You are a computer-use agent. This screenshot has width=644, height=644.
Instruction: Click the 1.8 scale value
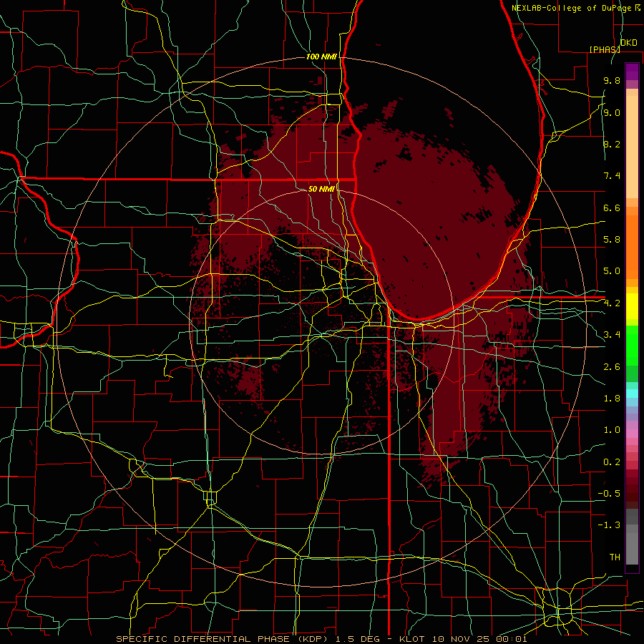click(x=612, y=399)
